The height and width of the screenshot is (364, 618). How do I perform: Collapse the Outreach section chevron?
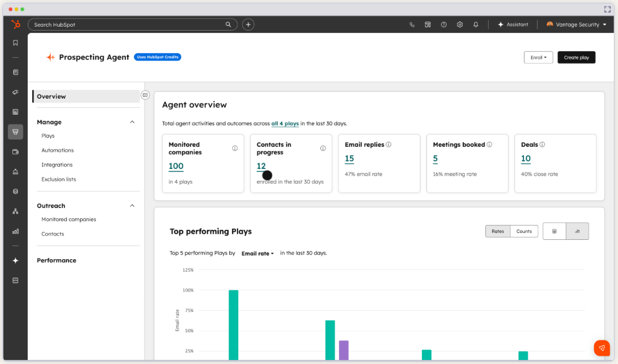pos(133,206)
